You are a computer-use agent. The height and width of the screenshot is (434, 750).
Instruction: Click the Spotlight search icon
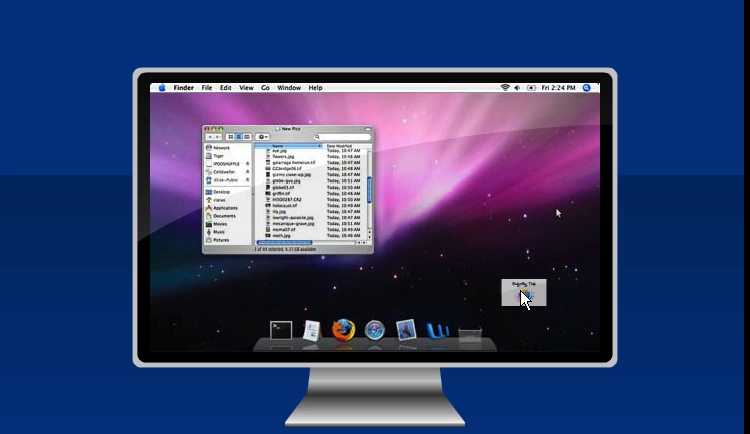click(587, 88)
